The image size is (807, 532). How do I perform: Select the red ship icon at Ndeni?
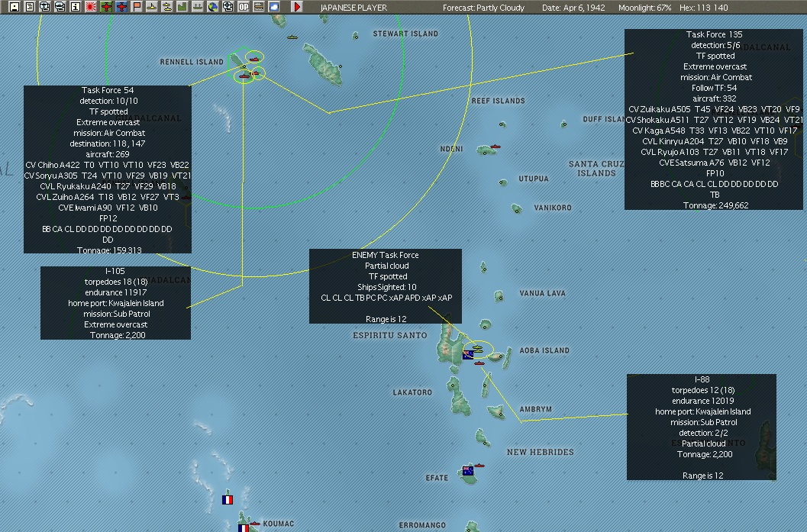coord(495,147)
